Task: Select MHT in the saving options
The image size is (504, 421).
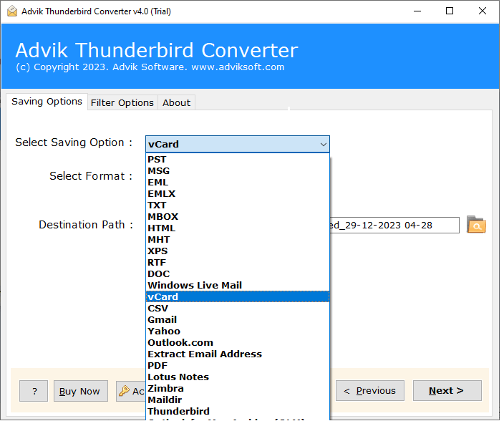Action: tap(238, 240)
